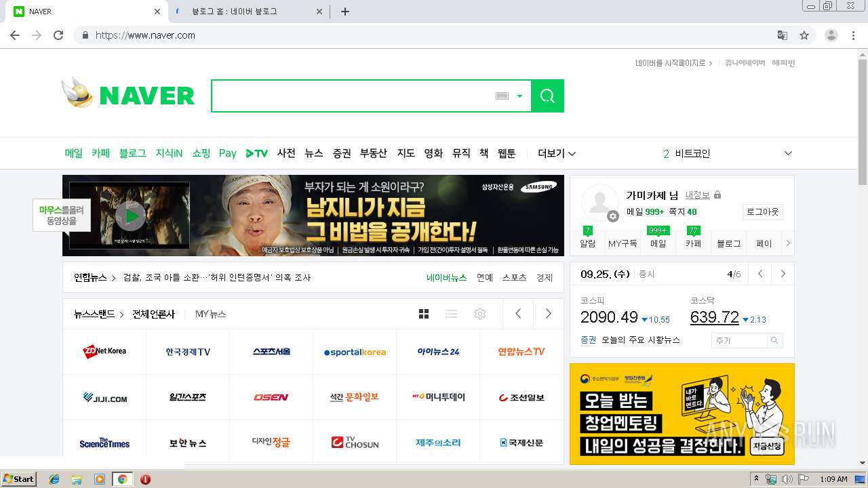Click 지금신청 on the startup mentoring ad
Viewport: 868px width, 488px height.
767,446
